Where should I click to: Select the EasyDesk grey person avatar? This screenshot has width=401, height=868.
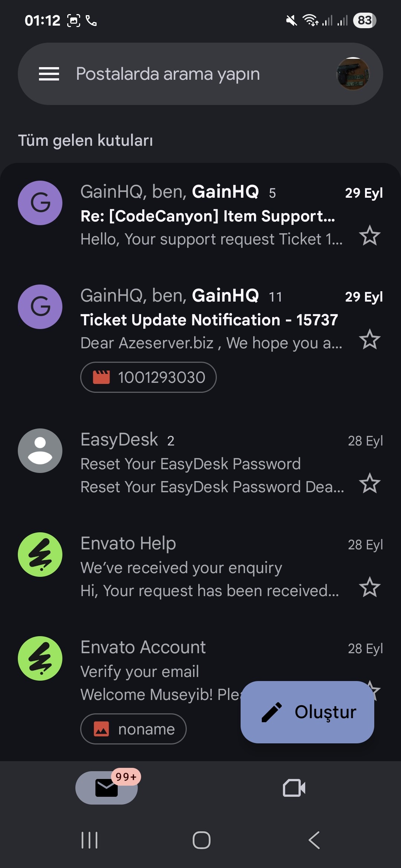40,451
